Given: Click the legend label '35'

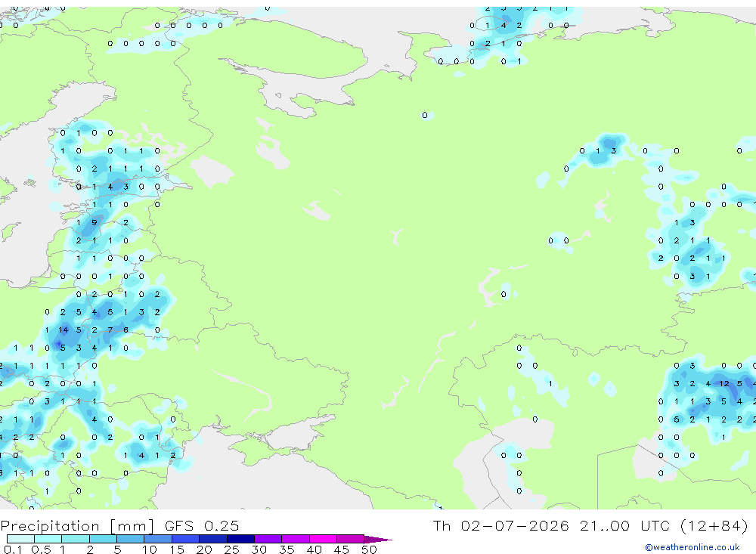Looking at the screenshot, I should click(x=287, y=549).
